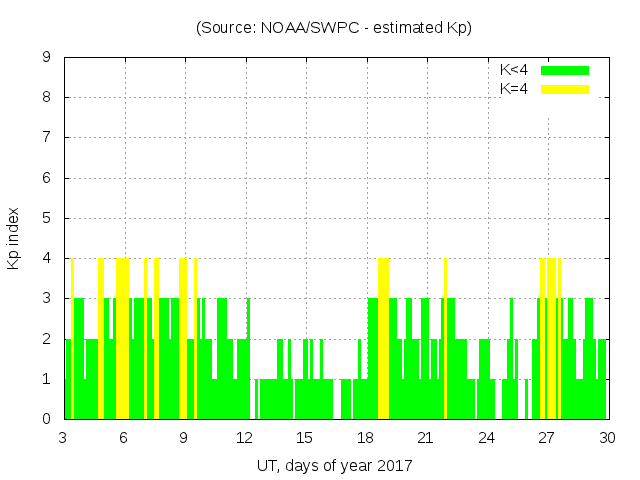
Task: Click the thin yellow bar at day 22
Action: (x=445, y=340)
